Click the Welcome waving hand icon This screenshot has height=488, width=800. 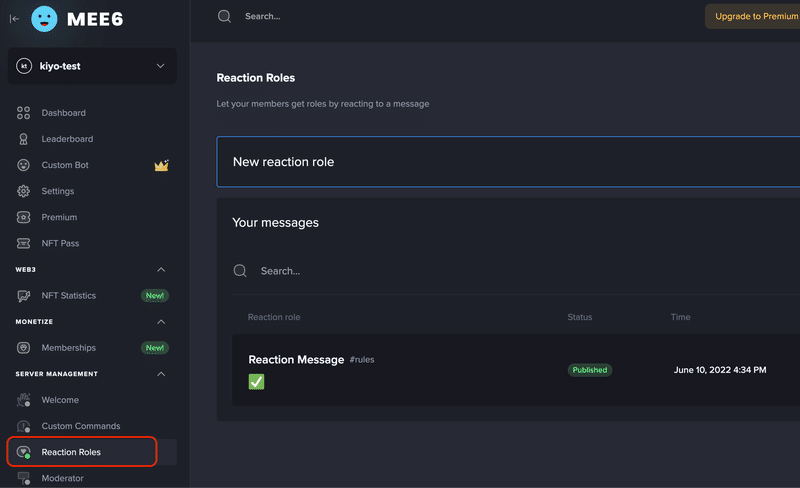pyautogui.click(x=23, y=400)
